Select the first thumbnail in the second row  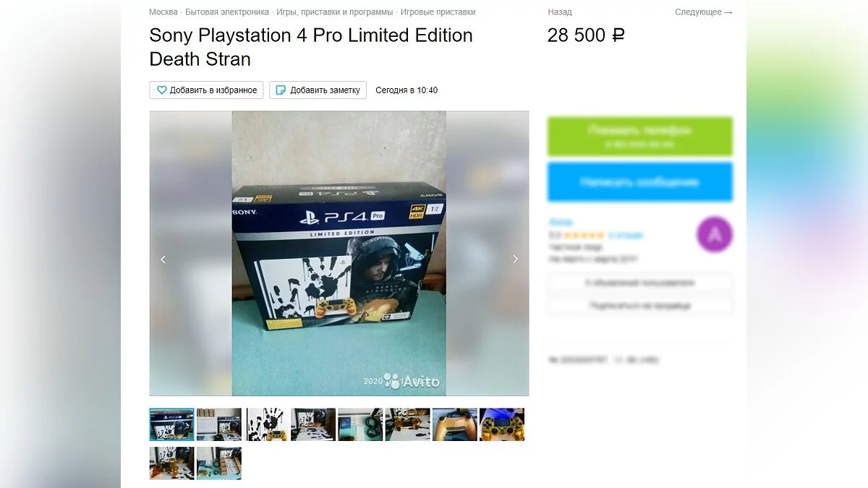coord(171,463)
